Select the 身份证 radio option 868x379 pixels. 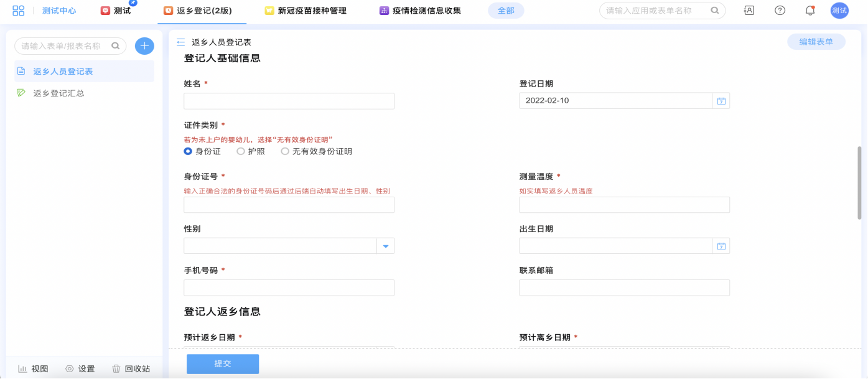tap(188, 151)
